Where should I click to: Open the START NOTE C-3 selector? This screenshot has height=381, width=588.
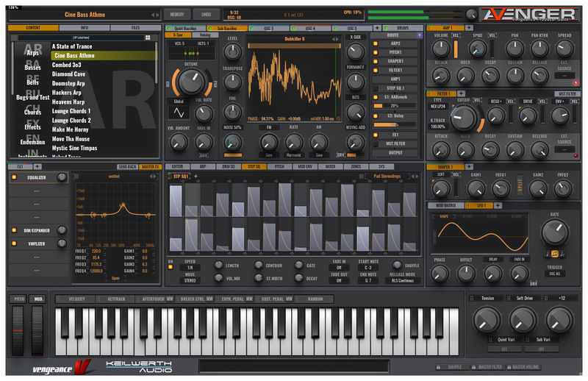[x=368, y=268]
